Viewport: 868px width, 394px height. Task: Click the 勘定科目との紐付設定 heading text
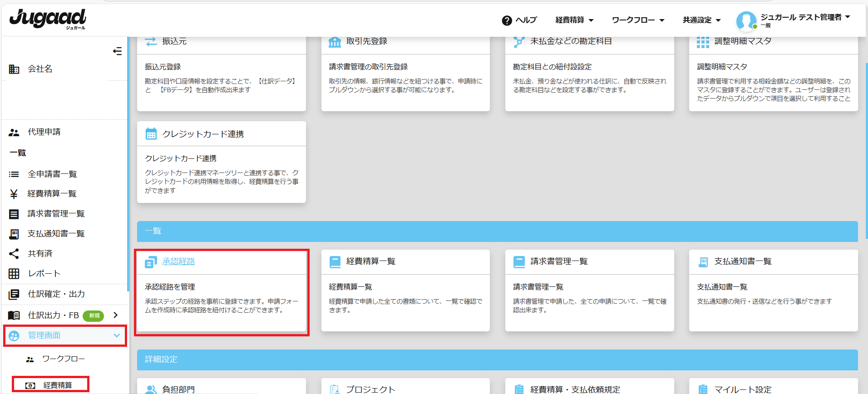click(552, 67)
